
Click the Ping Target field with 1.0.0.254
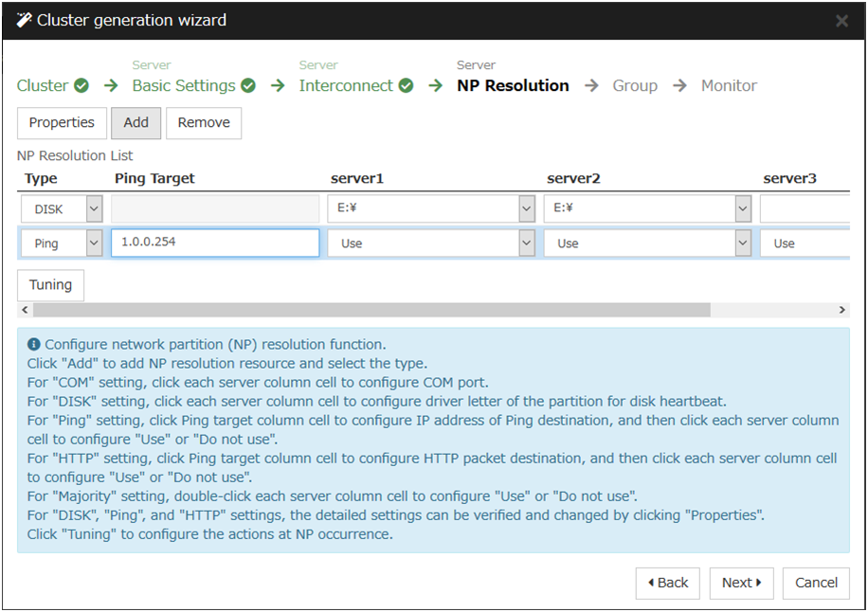[215, 243]
